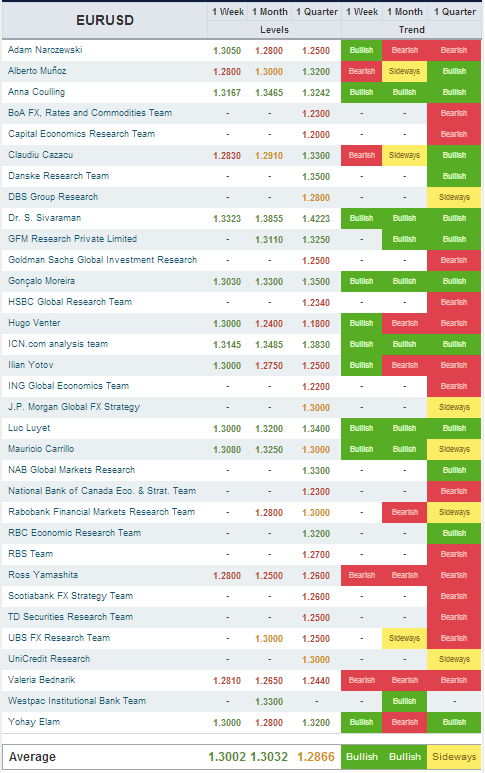Select UniCredit Research's Sideways quarter trend
Screen dimensions: 485x773
[x=454, y=659]
